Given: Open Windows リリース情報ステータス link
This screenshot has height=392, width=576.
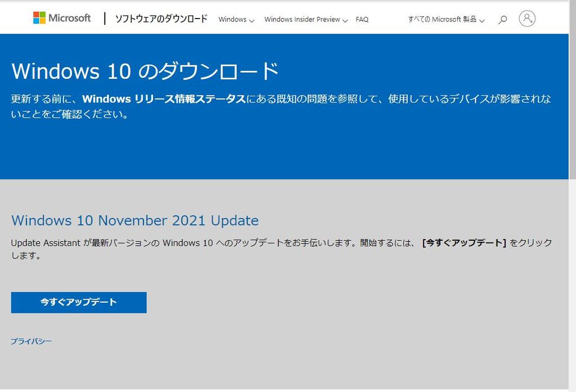Looking at the screenshot, I should [164, 99].
